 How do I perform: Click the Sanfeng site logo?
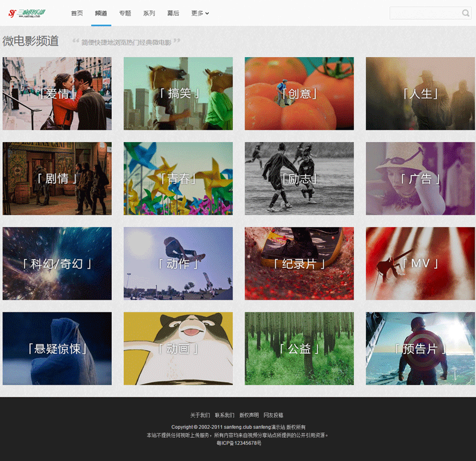pyautogui.click(x=27, y=13)
